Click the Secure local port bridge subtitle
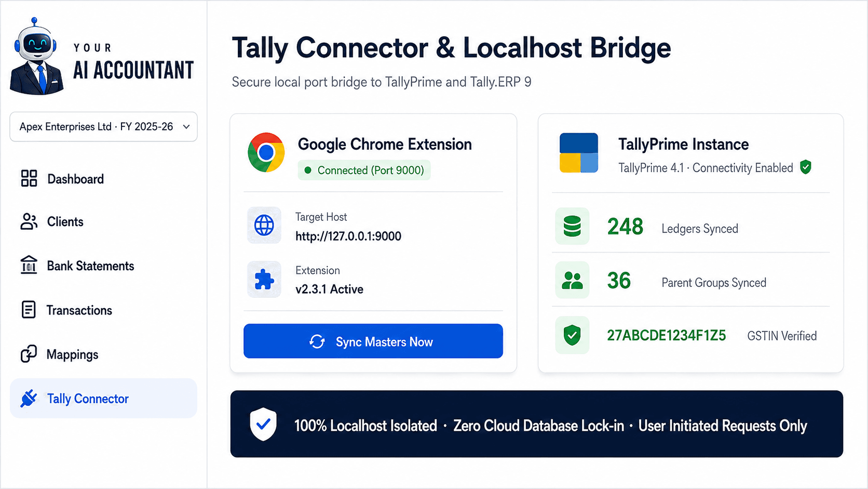The width and height of the screenshot is (868, 489). pos(382,82)
